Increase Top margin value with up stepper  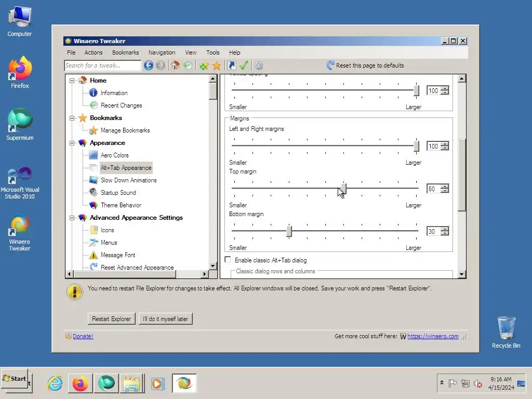(x=445, y=187)
